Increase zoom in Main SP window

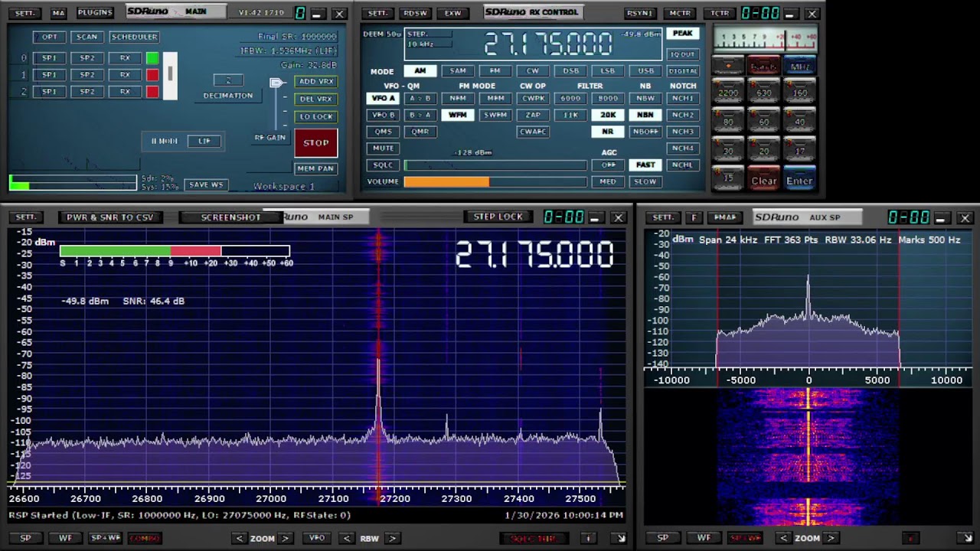coord(285,538)
